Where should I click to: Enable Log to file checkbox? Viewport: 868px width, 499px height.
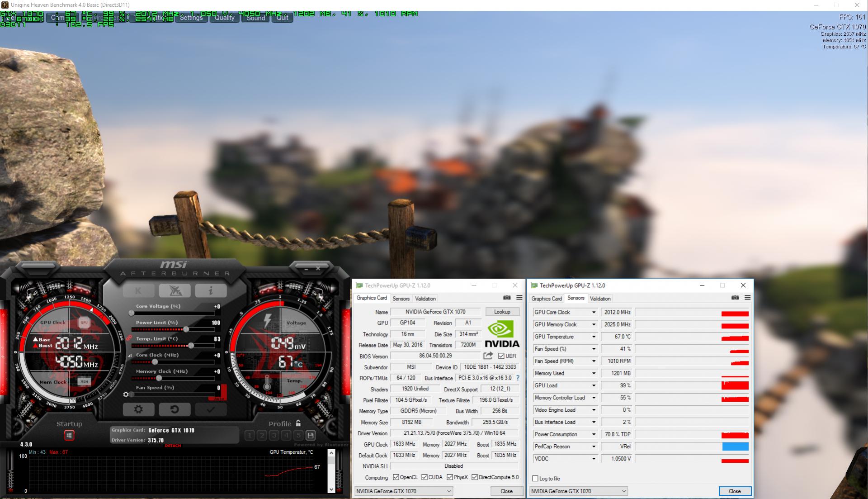535,478
